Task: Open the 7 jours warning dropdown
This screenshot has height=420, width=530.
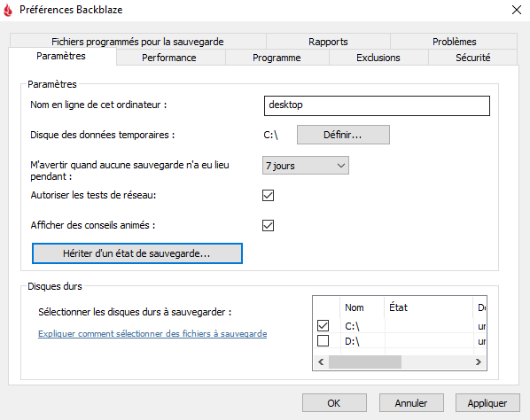Action: point(306,166)
